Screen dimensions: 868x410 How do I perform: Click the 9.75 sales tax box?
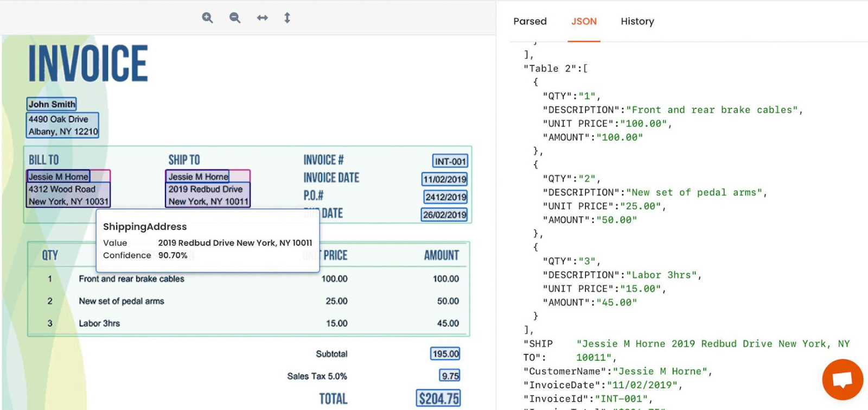click(x=450, y=376)
